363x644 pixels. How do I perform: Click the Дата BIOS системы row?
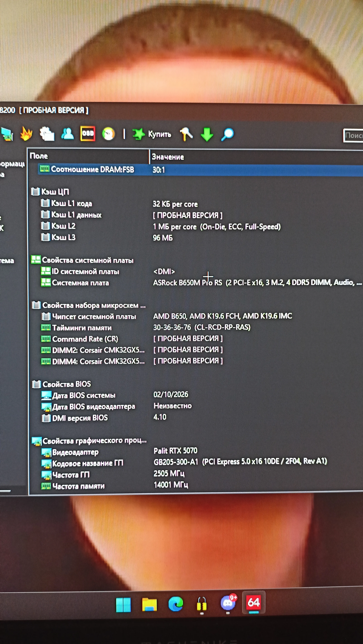(x=84, y=395)
